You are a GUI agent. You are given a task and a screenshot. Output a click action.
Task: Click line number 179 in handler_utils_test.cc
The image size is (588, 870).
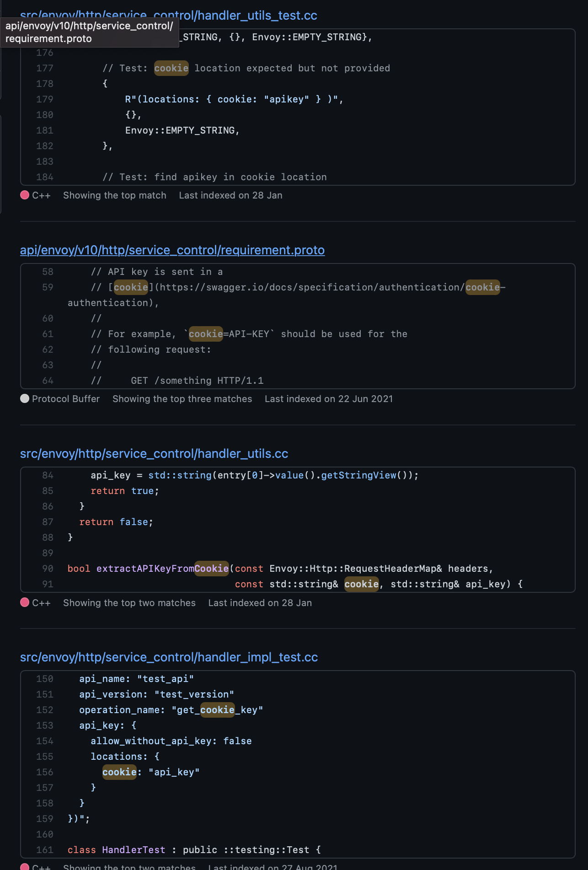tap(45, 99)
